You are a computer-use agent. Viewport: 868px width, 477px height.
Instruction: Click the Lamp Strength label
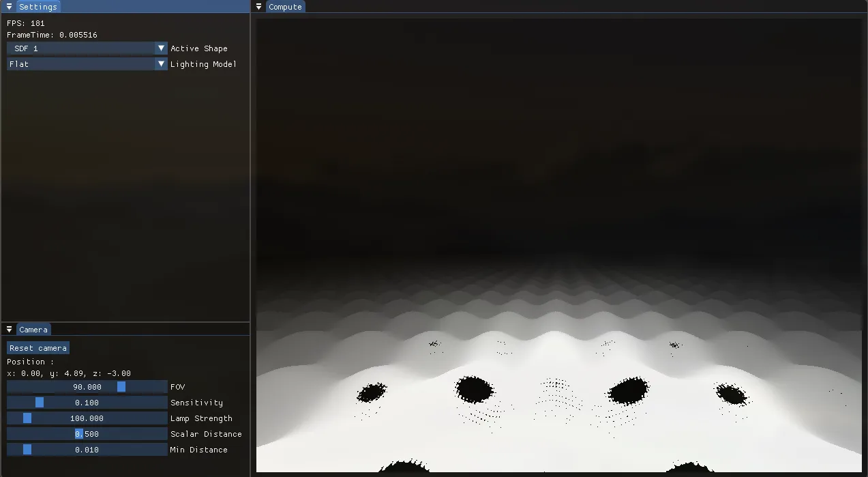click(201, 418)
